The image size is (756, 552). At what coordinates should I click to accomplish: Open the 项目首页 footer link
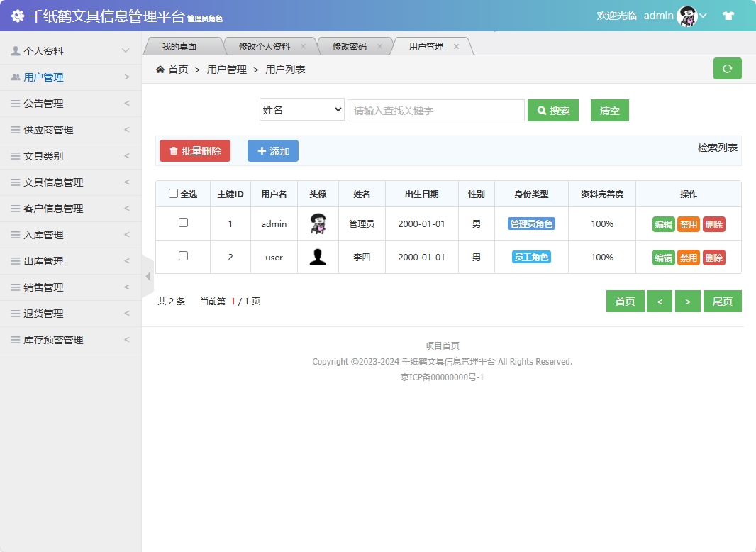[x=442, y=346]
